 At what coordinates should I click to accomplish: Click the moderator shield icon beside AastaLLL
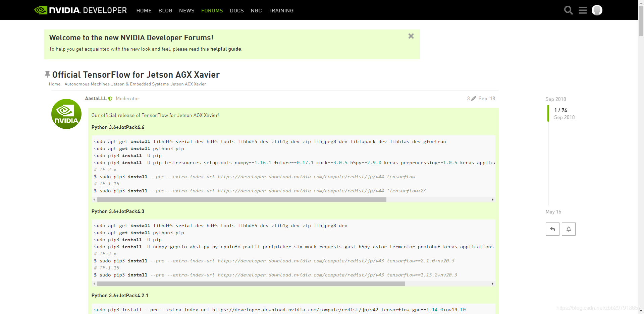pos(110,99)
